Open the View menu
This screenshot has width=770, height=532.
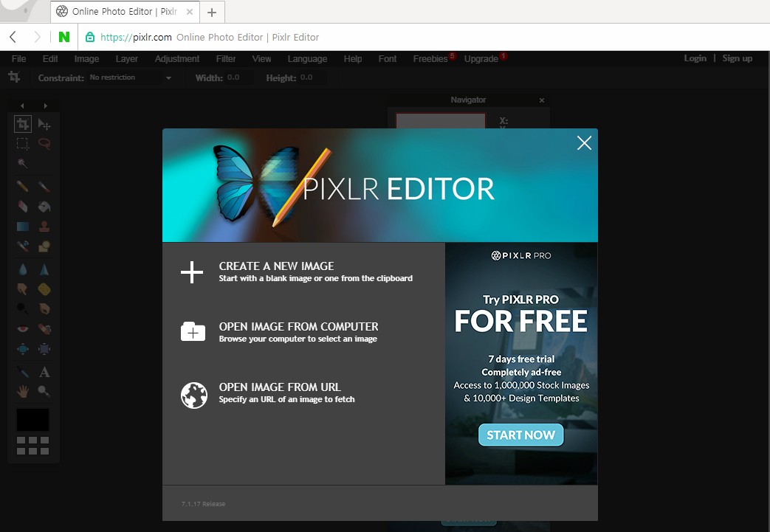click(x=262, y=59)
